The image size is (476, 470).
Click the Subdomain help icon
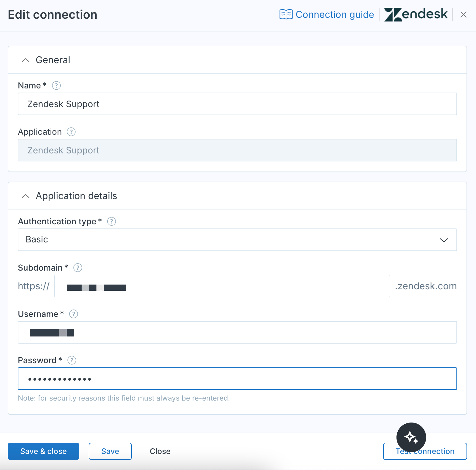click(78, 268)
